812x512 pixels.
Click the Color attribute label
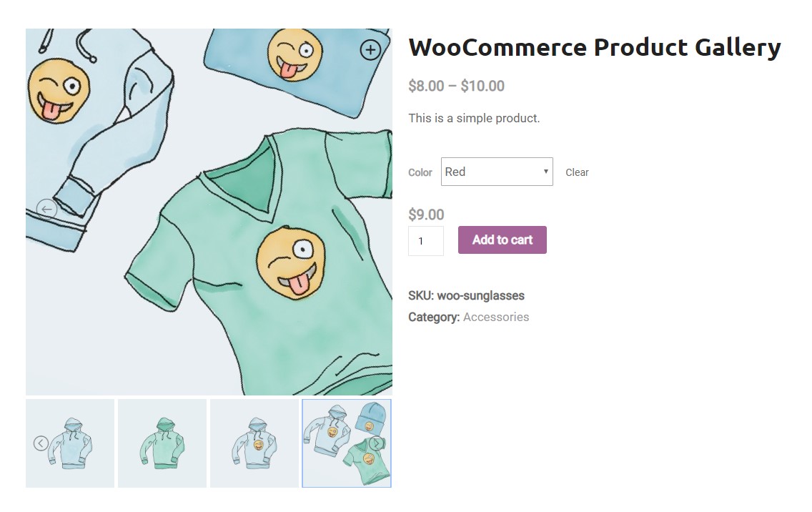click(x=420, y=172)
